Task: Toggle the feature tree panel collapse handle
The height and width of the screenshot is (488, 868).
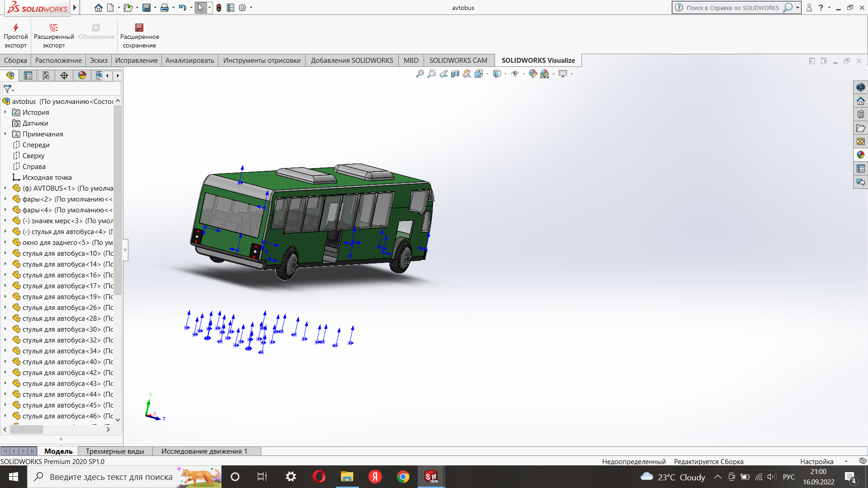Action: coord(126,250)
